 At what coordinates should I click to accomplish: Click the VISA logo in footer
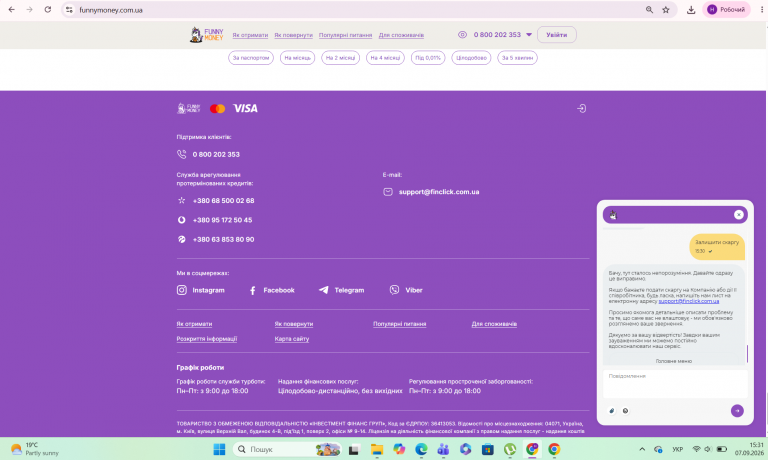coord(245,108)
